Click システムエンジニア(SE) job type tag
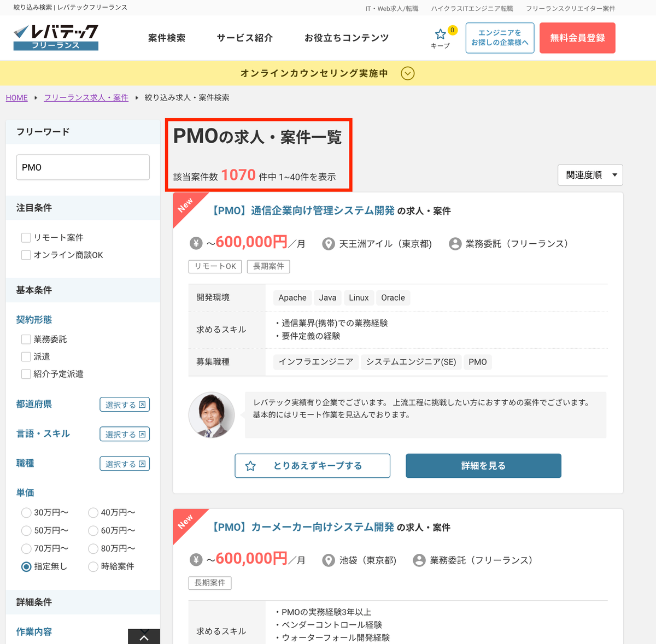Screen dimensions: 656x644 coord(411,362)
